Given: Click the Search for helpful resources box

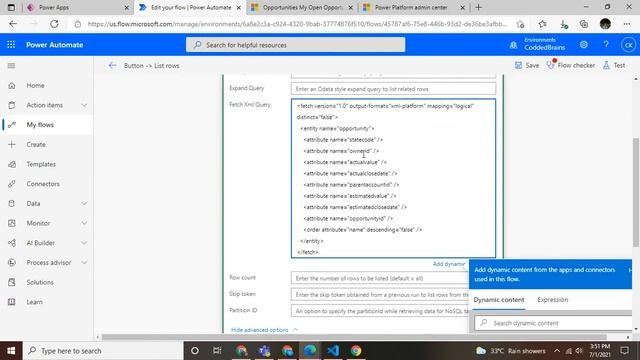Looking at the screenshot, I should (296, 45).
